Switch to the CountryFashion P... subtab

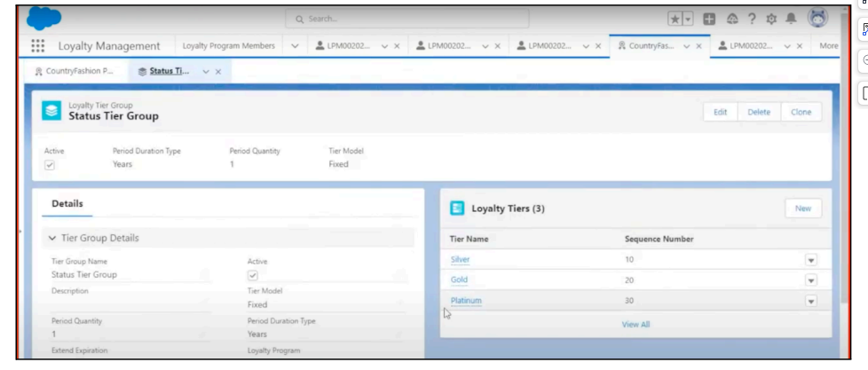point(74,72)
